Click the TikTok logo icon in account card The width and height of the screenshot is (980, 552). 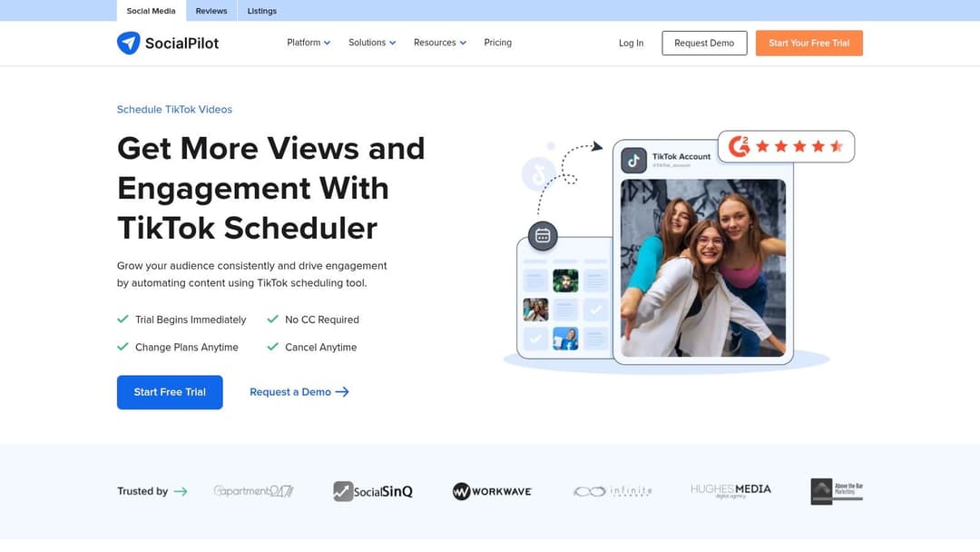[633, 161]
